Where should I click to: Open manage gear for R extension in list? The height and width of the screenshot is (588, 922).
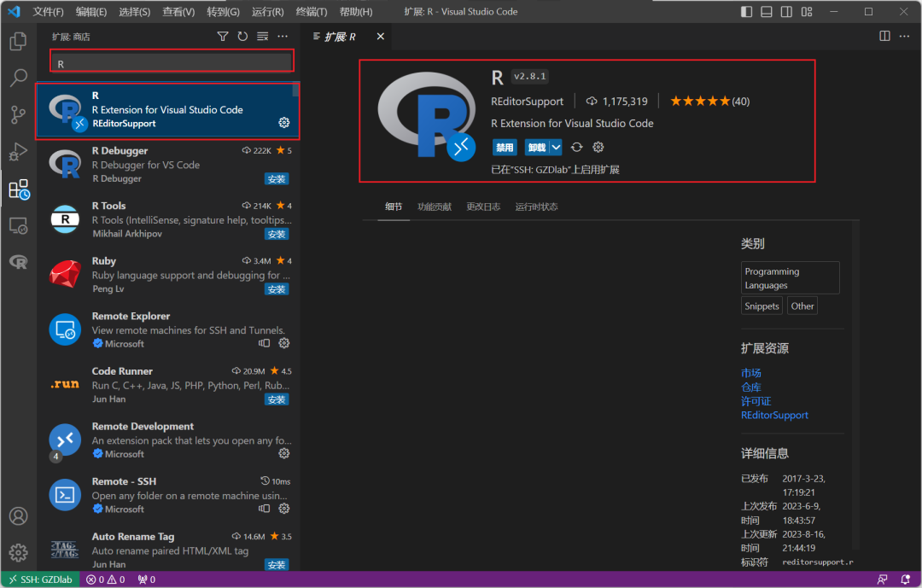pos(284,122)
